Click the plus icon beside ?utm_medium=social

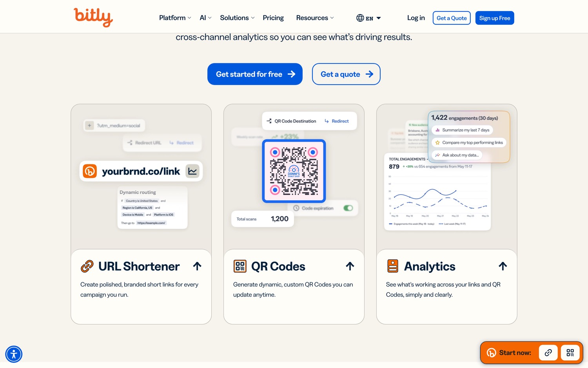[x=89, y=126]
